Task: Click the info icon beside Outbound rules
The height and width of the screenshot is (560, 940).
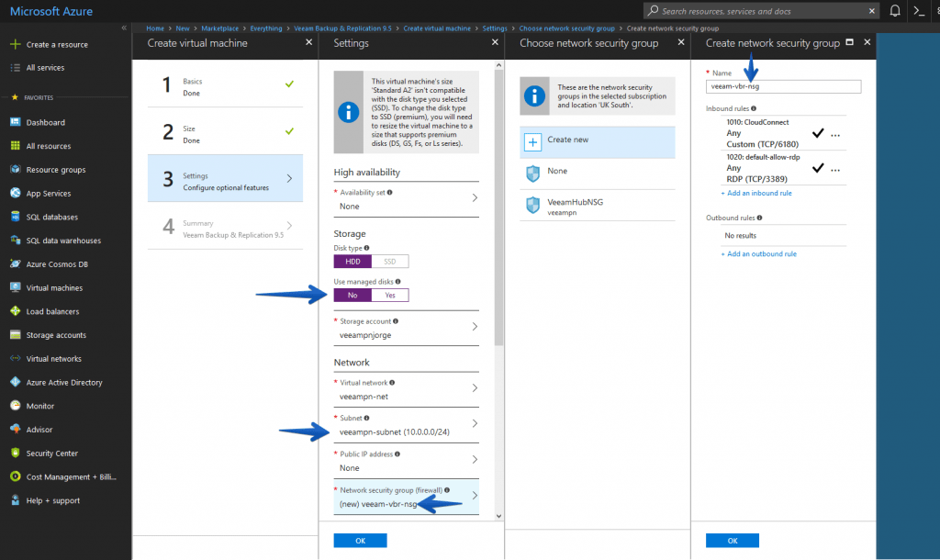Action: tap(759, 218)
